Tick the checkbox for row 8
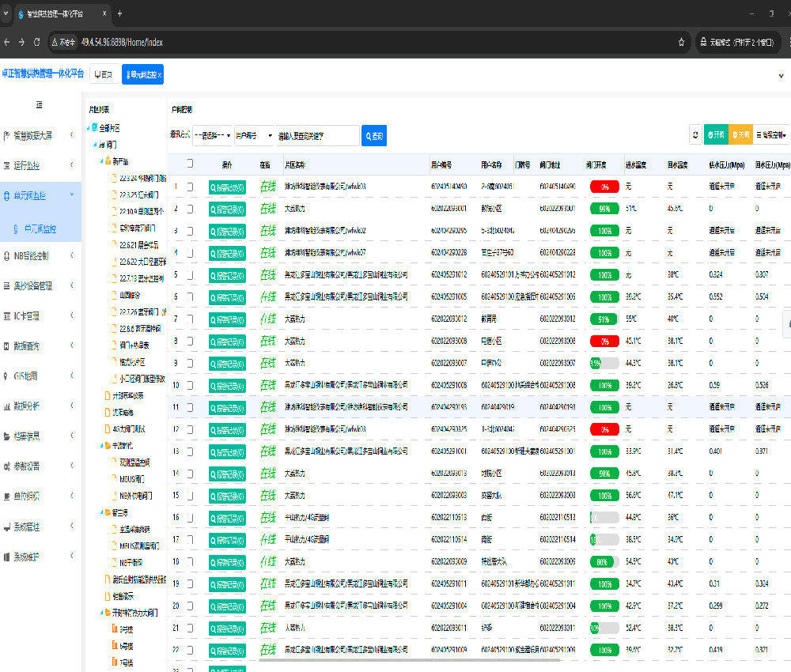The image size is (791, 672). pyautogui.click(x=190, y=342)
